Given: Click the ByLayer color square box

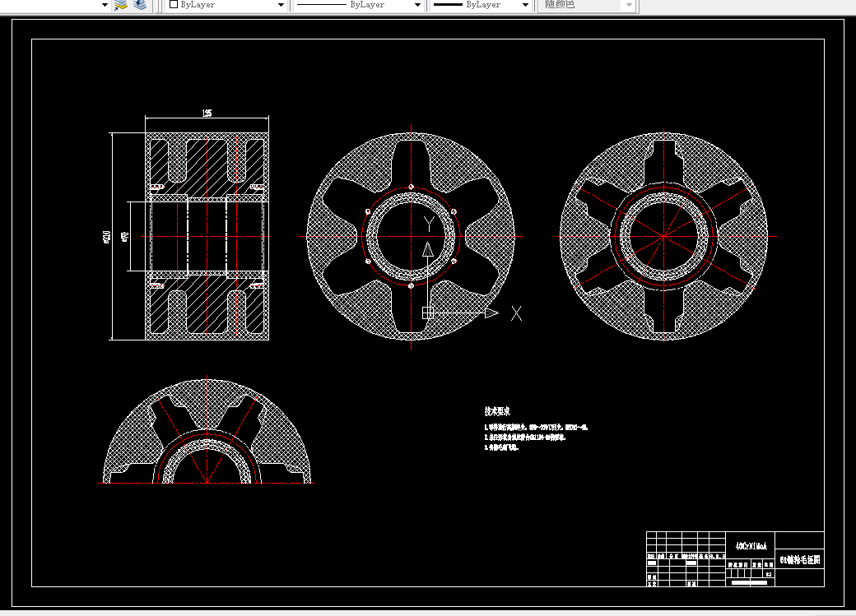Looking at the screenshot, I should click(174, 4).
